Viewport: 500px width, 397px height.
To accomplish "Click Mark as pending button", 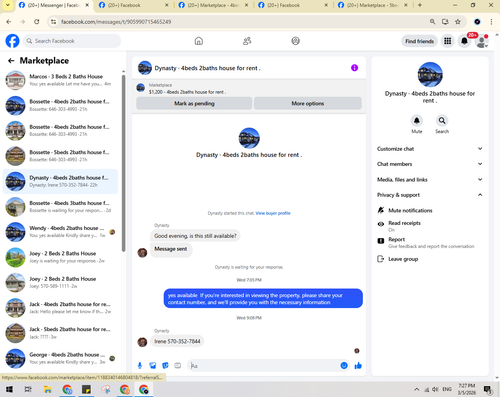I will click(x=194, y=103).
